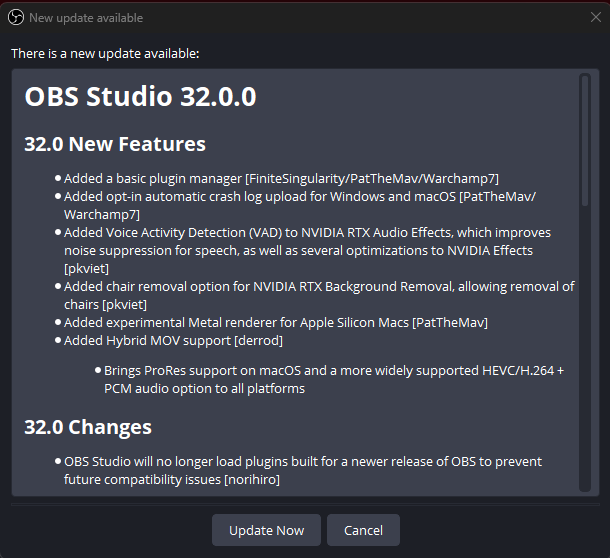Screen dimensions: 610x558
Task: Click the 'OBS Studio 32.0.0' heading
Action: 140,96
